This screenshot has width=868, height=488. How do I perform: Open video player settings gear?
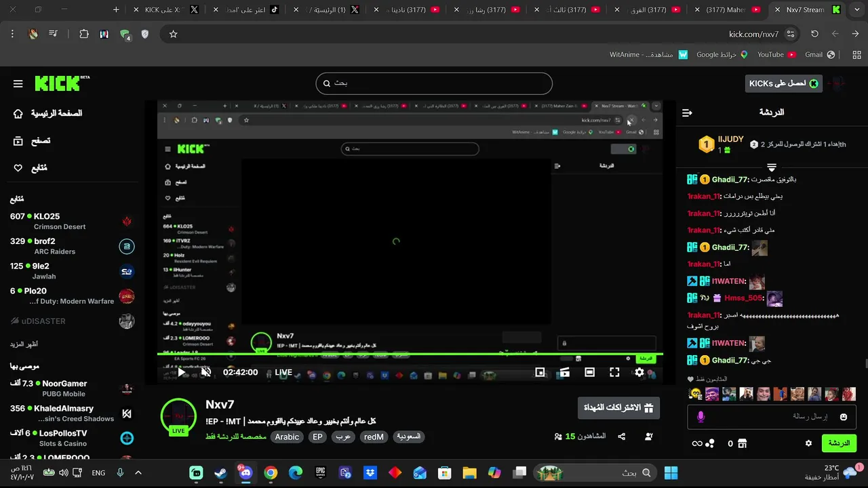pyautogui.click(x=639, y=372)
